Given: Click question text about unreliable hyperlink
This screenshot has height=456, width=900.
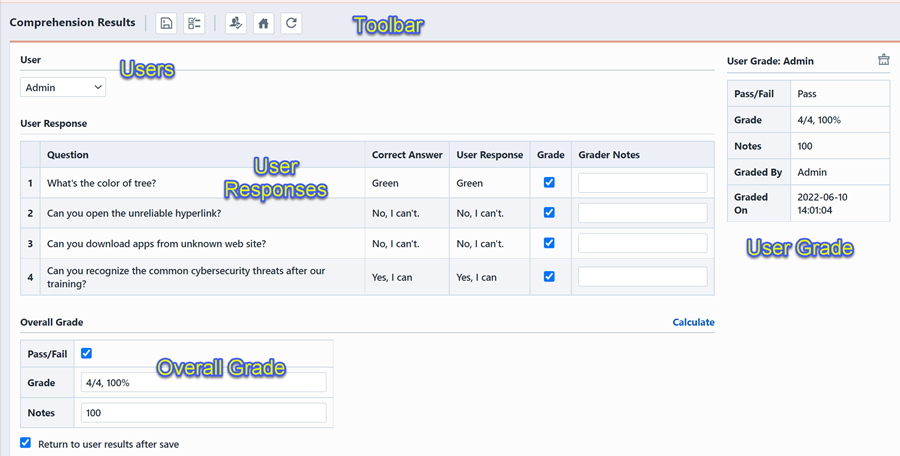Looking at the screenshot, I should tap(134, 213).
